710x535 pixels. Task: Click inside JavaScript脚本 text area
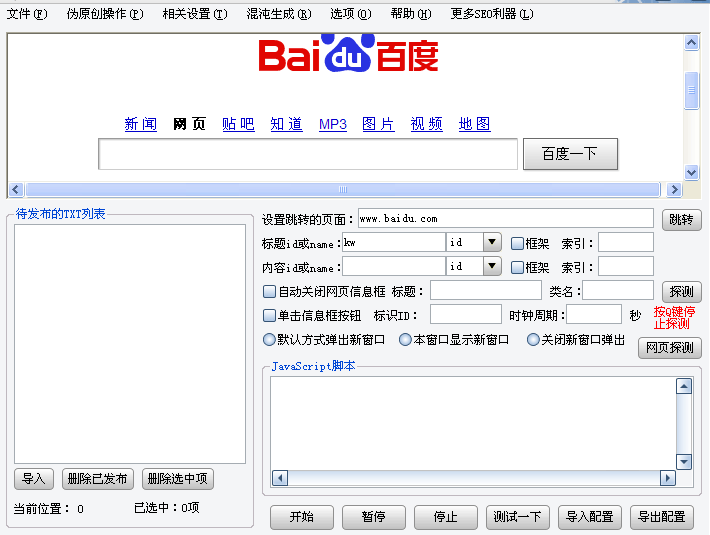[473, 423]
